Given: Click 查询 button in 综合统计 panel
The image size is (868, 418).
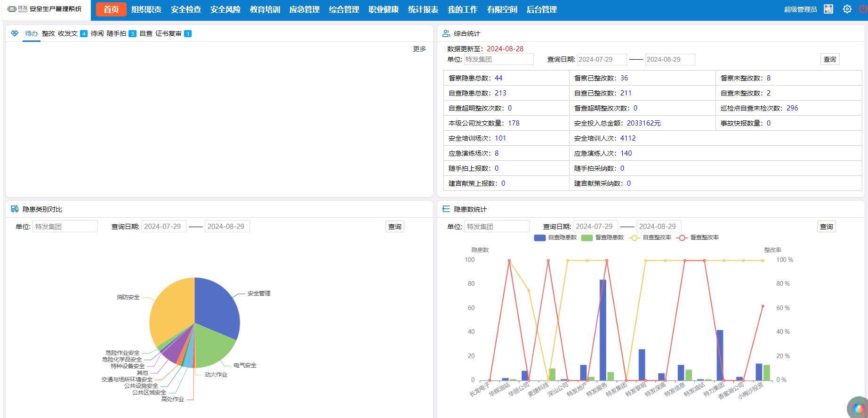Looking at the screenshot, I should [x=829, y=59].
